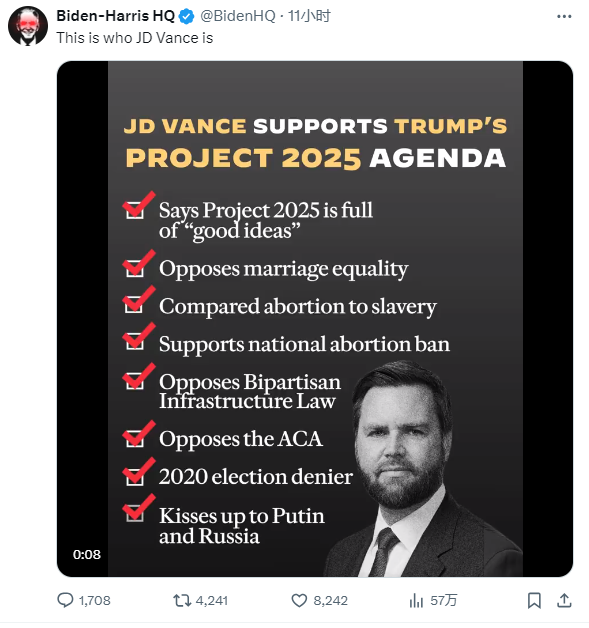Click the 'Opposes marriage equality' checkbox
This screenshot has height=628, width=589.
tap(135, 268)
